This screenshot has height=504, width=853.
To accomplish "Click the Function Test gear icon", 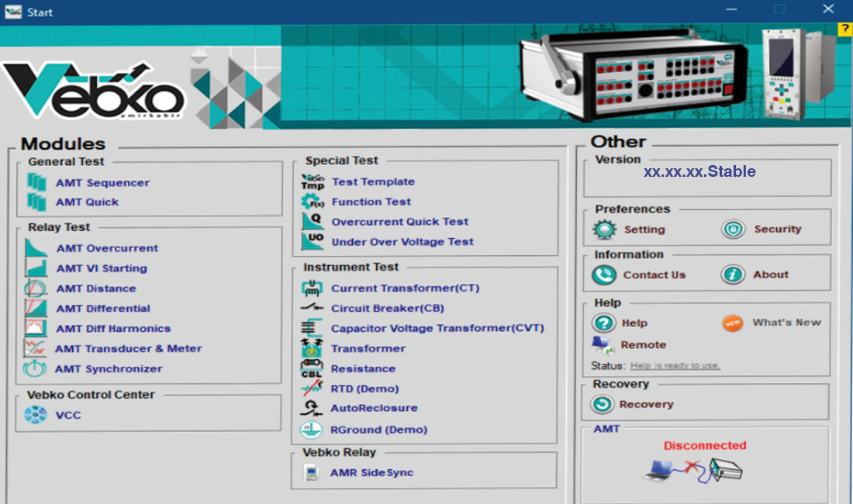I will coord(313,202).
